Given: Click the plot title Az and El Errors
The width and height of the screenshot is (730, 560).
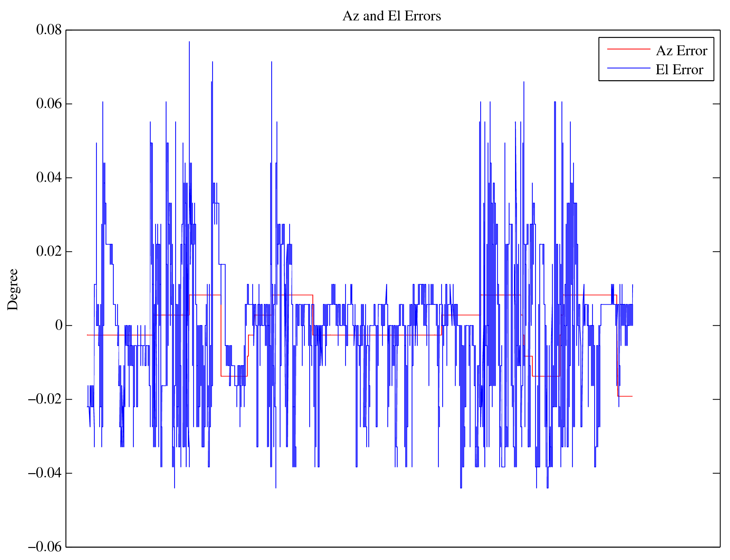Looking at the screenshot, I should (x=392, y=16).
